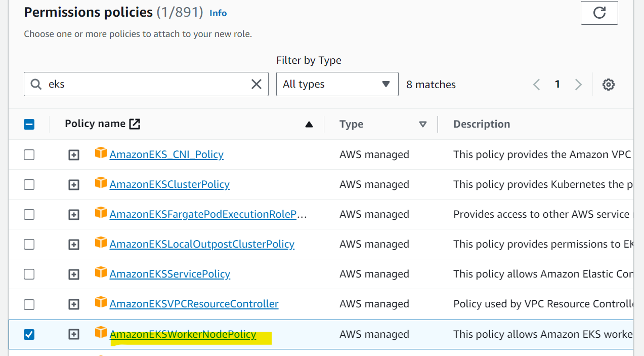Viewport: 644px width, 356px height.
Task: Click the orange icon for AmazonEKS_CNI_Policy
Action: (x=101, y=153)
